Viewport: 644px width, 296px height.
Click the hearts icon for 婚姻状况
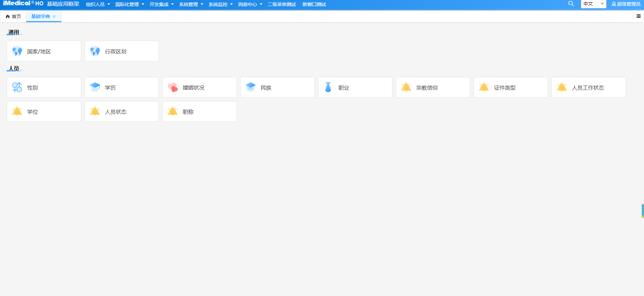(173, 87)
